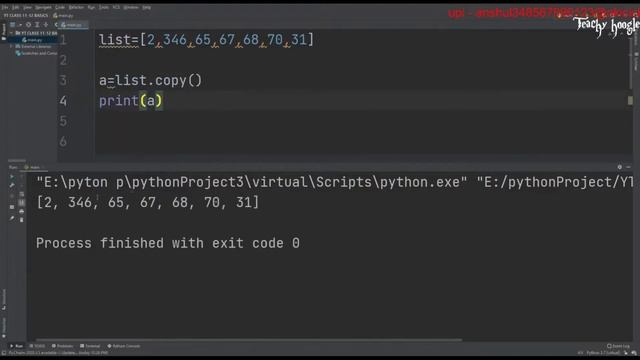
Task: Open the View menu
Action: [27, 7]
